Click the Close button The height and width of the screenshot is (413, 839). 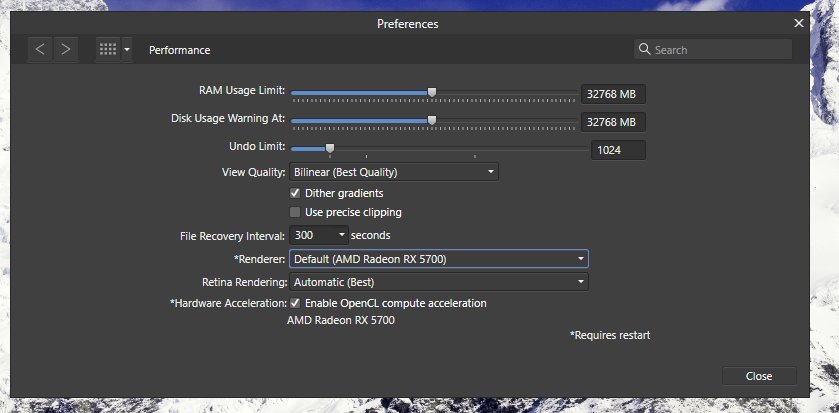click(759, 376)
